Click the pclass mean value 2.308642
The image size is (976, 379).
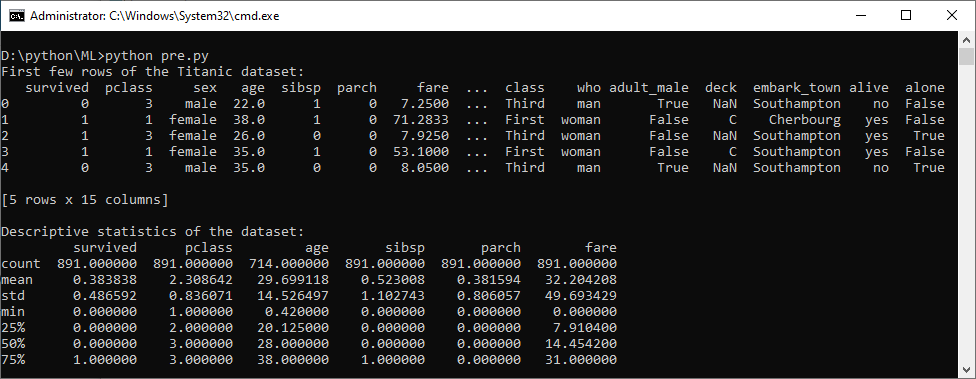pos(201,279)
